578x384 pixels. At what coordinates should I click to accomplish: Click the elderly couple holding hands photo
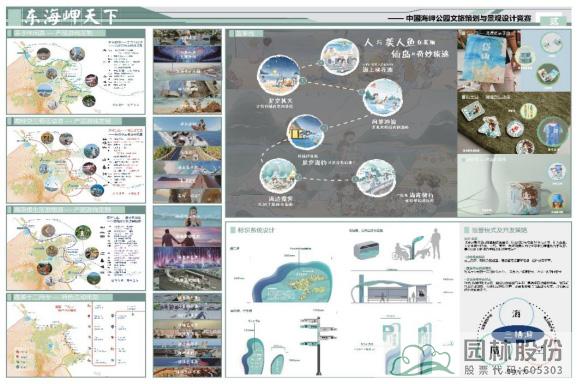187,237
